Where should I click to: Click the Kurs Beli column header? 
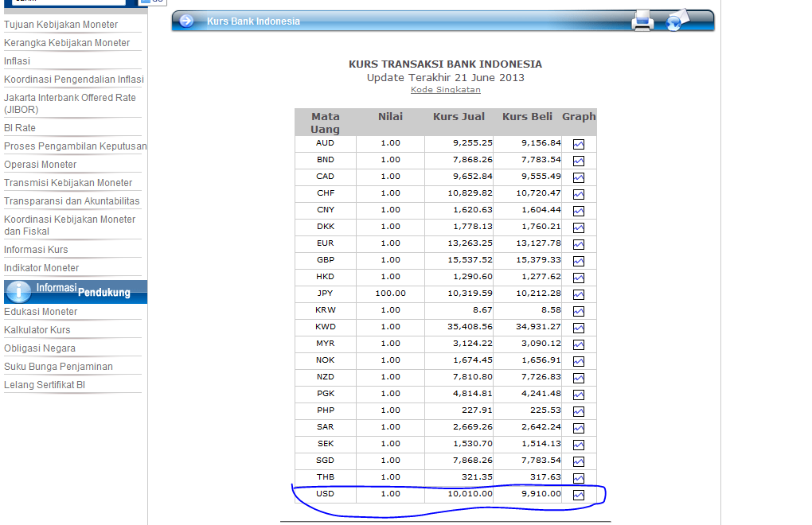pos(527,117)
